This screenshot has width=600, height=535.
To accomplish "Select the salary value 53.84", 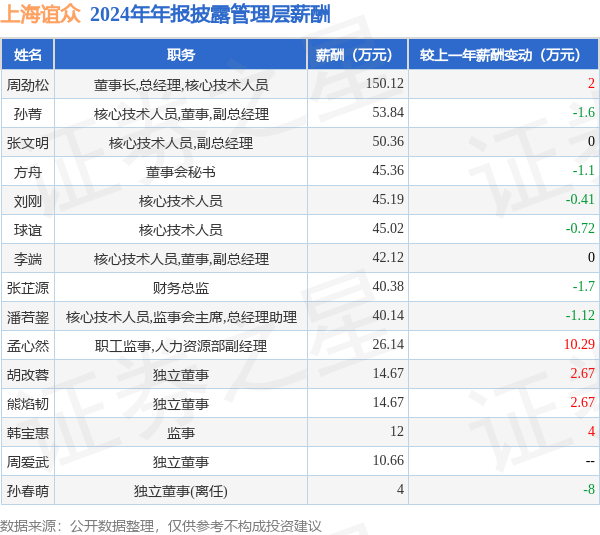I will coord(388,113).
